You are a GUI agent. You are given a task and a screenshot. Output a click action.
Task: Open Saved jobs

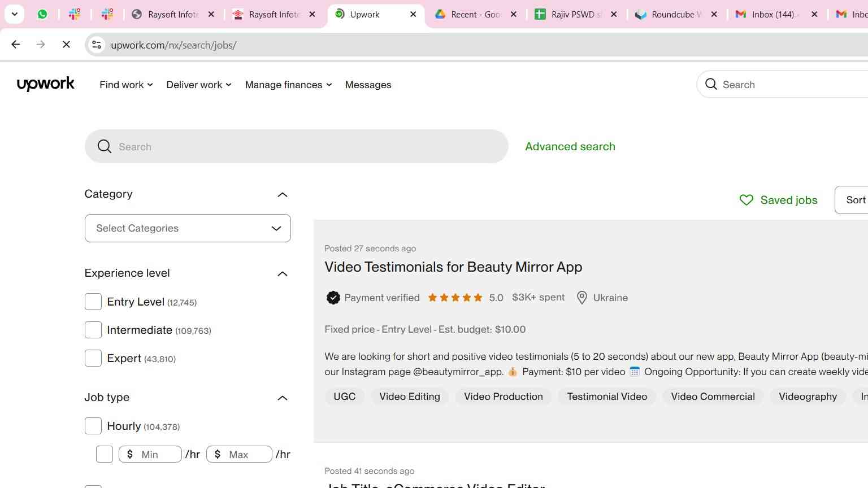[778, 200]
